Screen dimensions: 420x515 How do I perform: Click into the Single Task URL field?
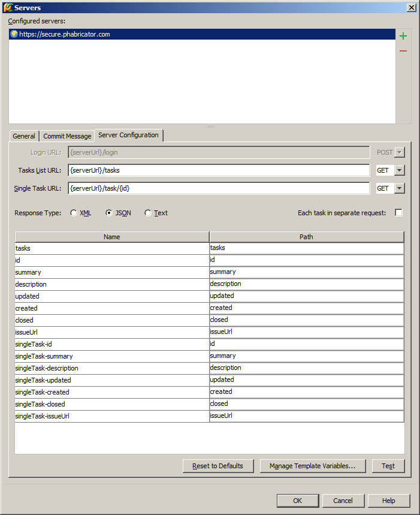[219, 188]
